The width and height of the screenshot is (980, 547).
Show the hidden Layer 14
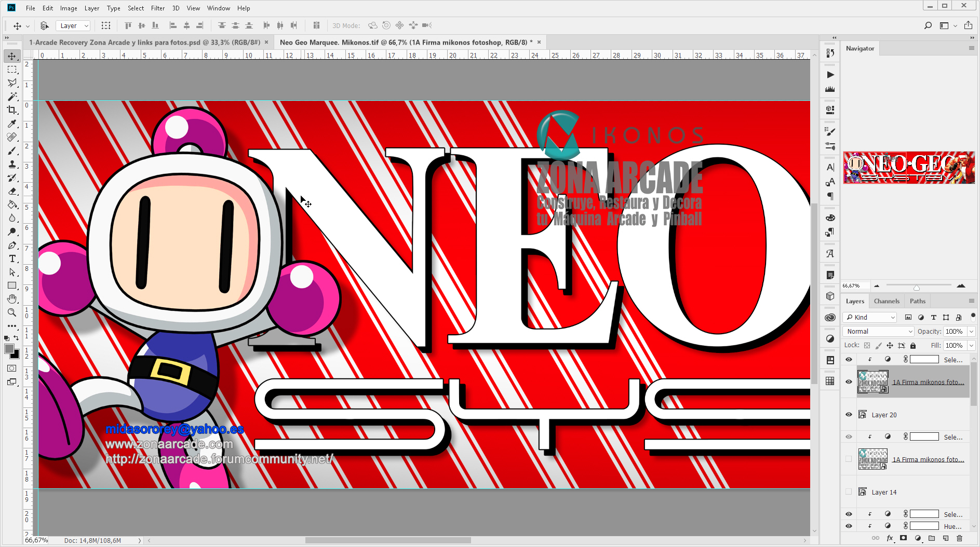pos(849,491)
